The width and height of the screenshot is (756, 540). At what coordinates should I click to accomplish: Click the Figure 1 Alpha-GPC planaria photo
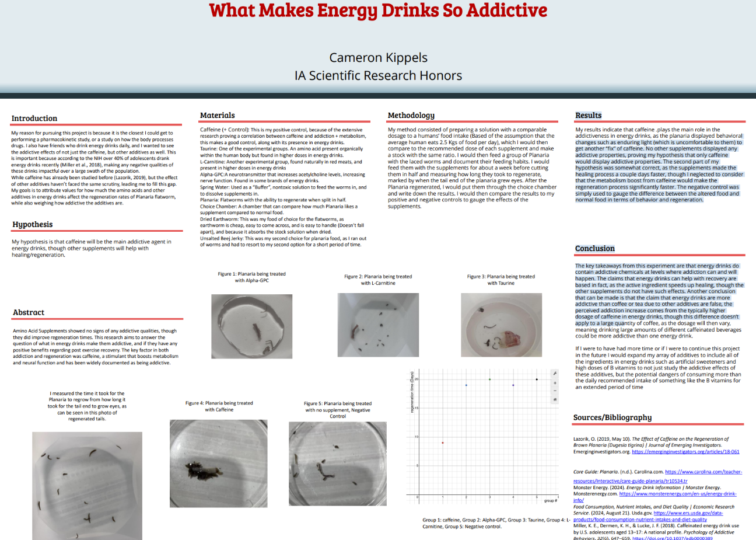pyautogui.click(x=251, y=326)
